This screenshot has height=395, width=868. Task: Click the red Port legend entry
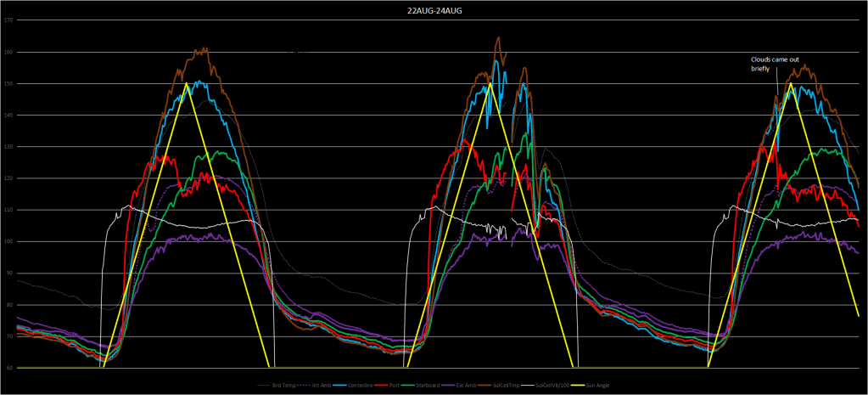click(x=395, y=387)
